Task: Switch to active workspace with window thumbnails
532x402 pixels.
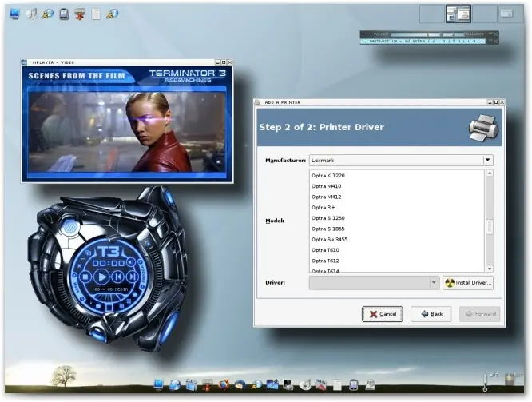Action: pyautogui.click(x=459, y=14)
